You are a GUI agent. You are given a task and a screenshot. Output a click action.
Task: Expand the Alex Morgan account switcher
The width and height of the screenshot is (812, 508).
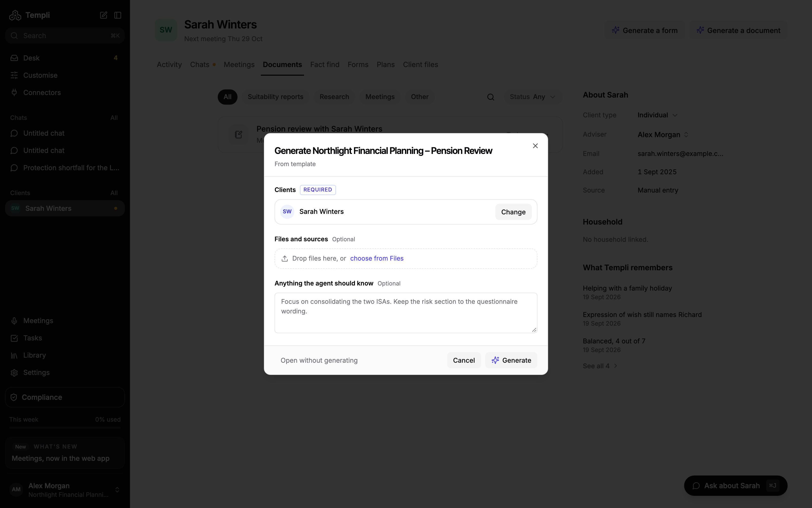click(65, 489)
